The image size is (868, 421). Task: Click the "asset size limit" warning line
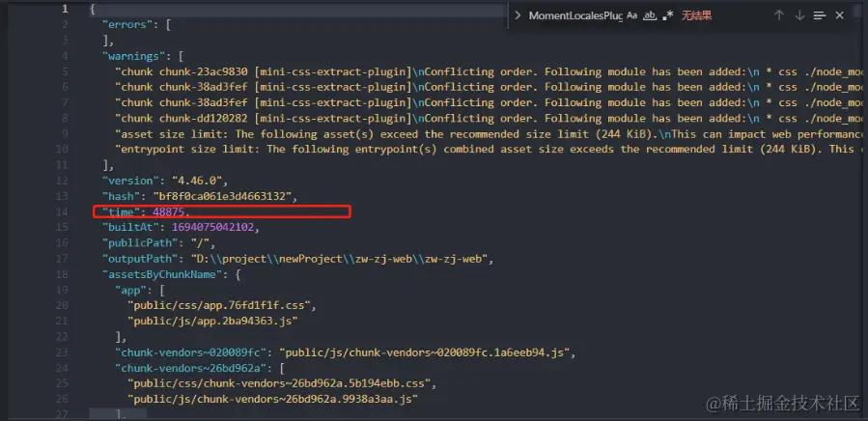tap(489, 134)
